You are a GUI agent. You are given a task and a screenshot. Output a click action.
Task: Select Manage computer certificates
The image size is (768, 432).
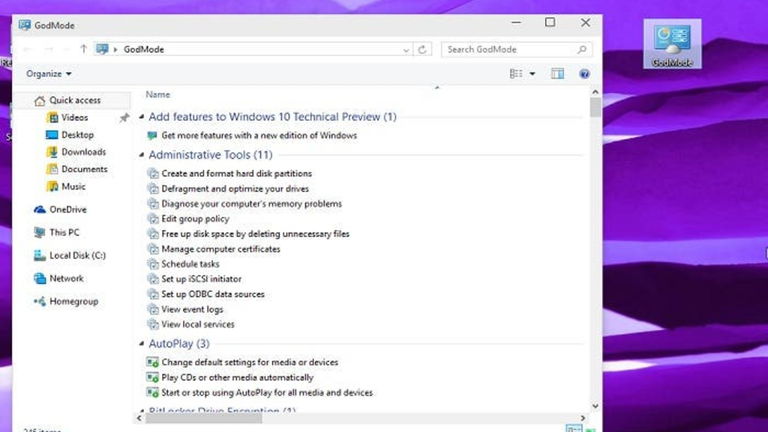214,249
